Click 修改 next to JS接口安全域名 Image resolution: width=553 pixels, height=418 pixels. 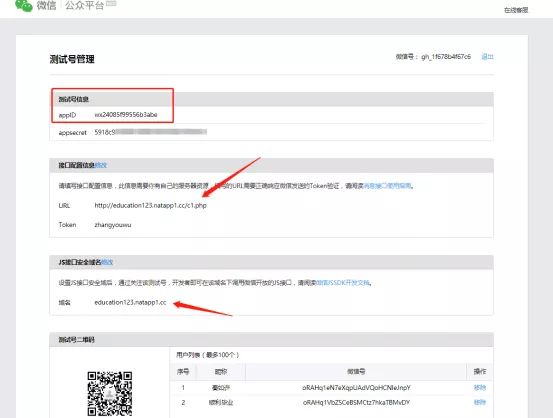[107, 262]
